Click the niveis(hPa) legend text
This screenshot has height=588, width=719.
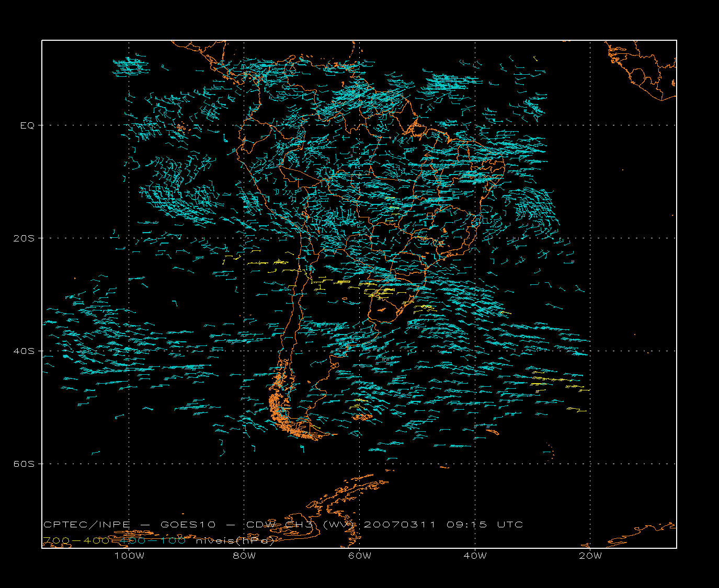point(235,541)
